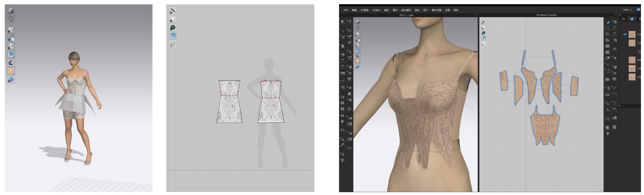Switch to the blue fabric tab in right panel
Image resolution: width=644 pixels, height=195 pixels.
[x=632, y=19]
